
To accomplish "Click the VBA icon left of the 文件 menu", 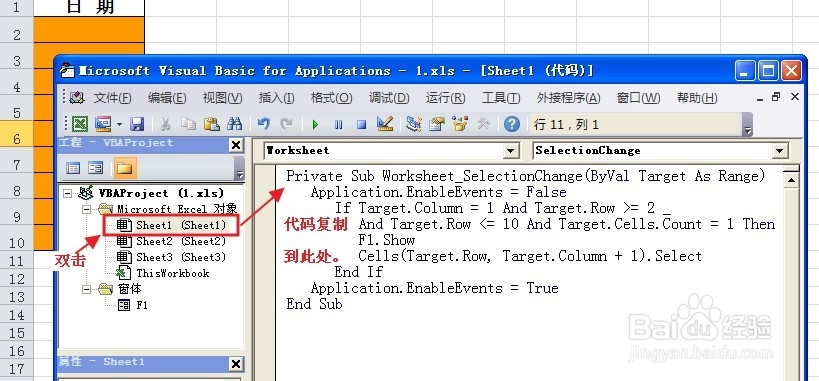I will tap(77, 97).
